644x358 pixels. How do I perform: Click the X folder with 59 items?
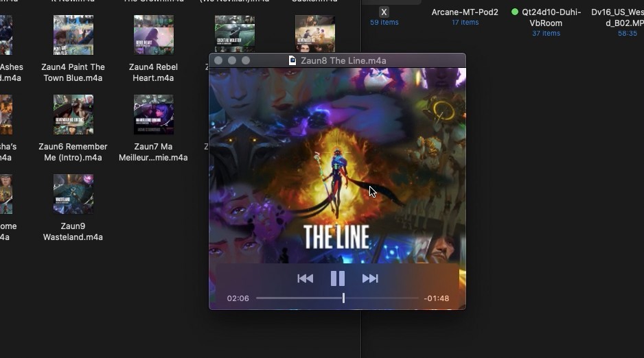click(384, 12)
